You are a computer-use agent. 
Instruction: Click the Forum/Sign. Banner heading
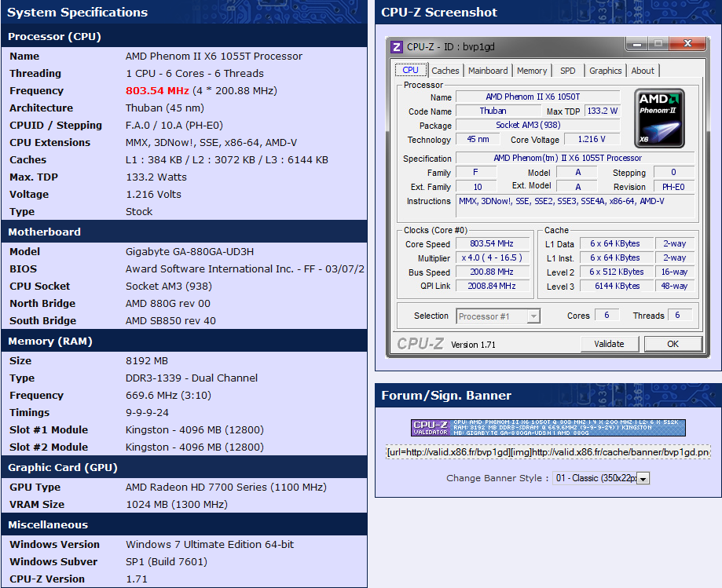point(446,396)
